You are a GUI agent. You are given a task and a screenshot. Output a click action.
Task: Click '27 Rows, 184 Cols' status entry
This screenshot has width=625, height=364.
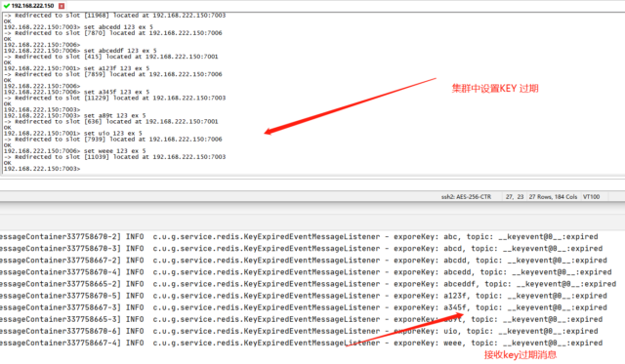coord(553,197)
